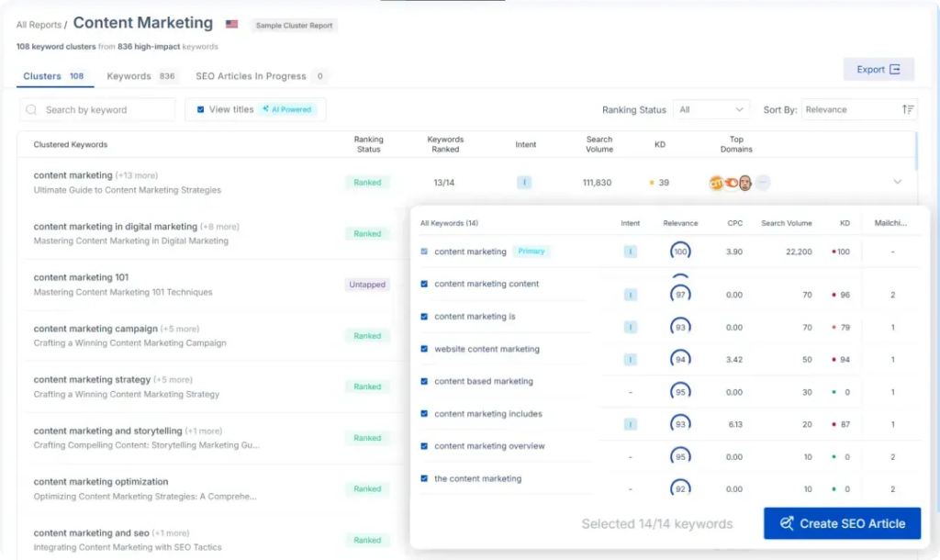Image resolution: width=940 pixels, height=560 pixels.
Task: Click intent icon for content marketing is
Action: tap(630, 327)
